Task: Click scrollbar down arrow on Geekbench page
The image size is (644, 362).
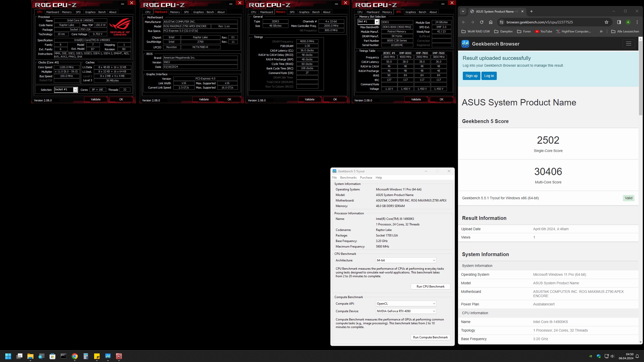Action: point(640,342)
